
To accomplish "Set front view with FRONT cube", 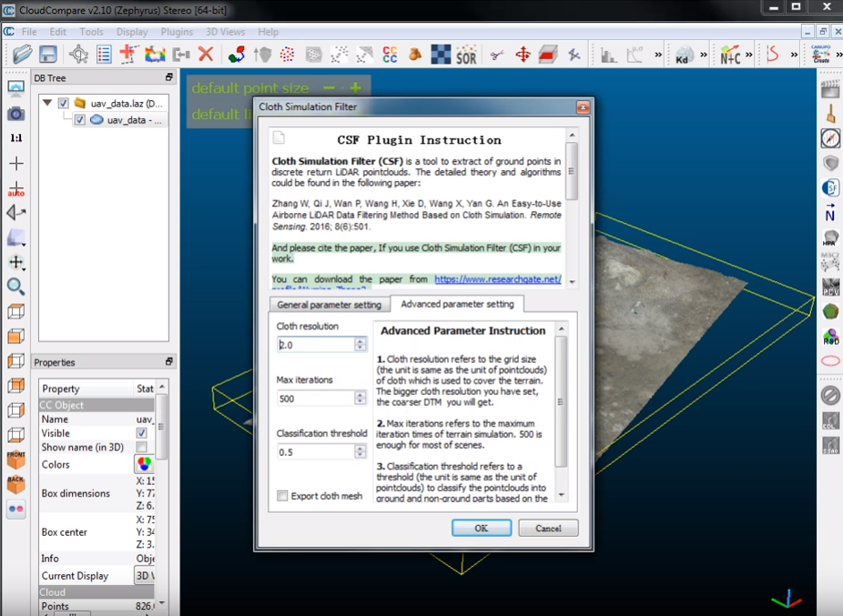I will (x=15, y=459).
